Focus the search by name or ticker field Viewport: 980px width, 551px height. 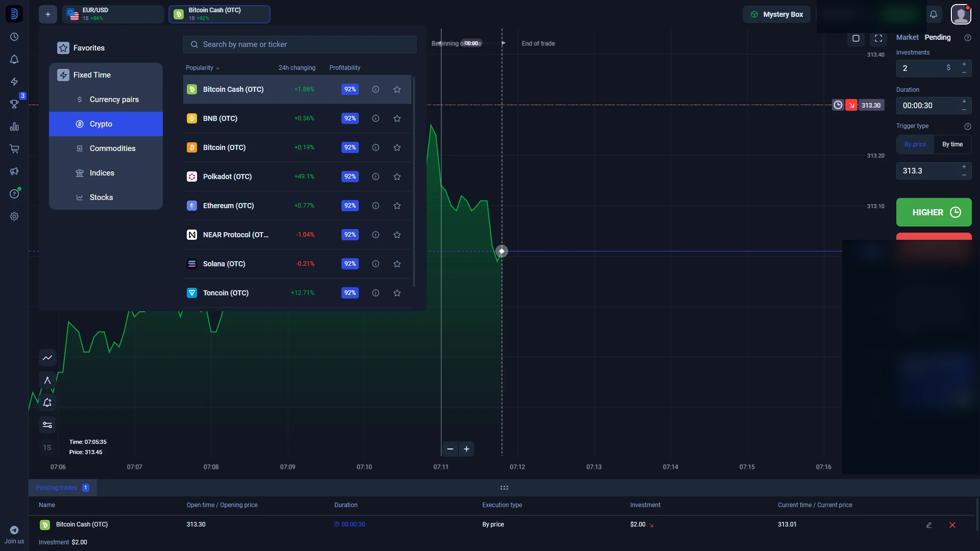(x=300, y=44)
